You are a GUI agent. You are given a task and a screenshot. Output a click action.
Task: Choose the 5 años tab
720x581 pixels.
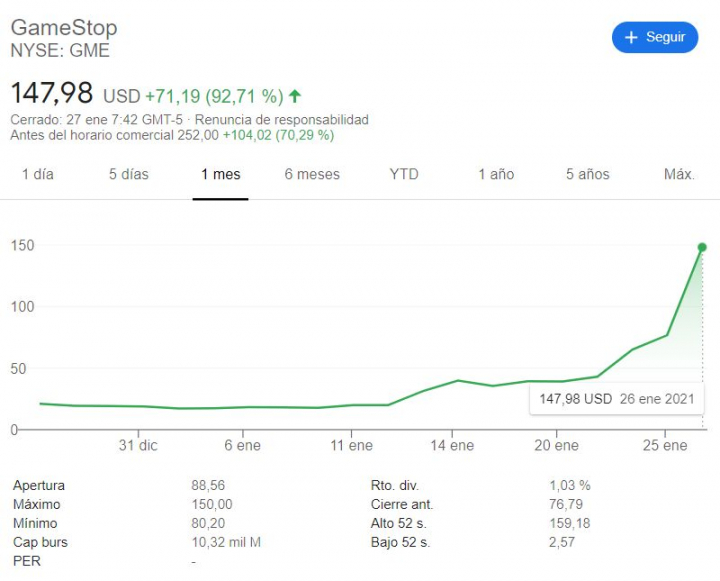click(587, 174)
